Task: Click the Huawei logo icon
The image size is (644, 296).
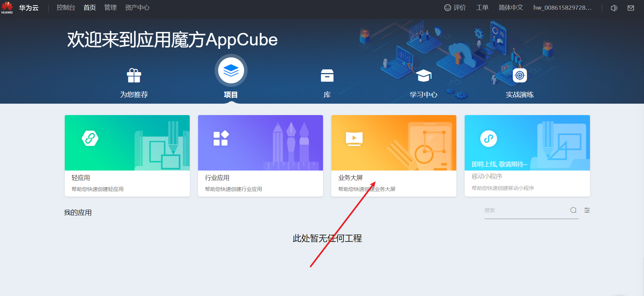Action: click(7, 8)
